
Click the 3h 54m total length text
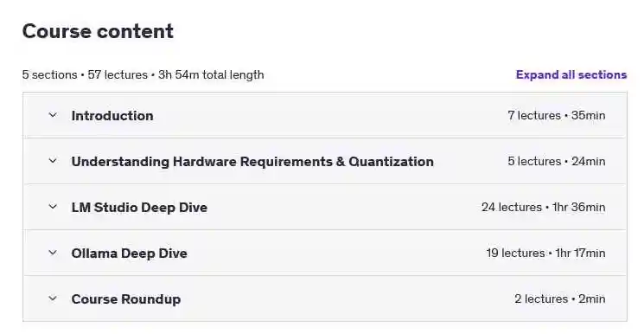(211, 75)
